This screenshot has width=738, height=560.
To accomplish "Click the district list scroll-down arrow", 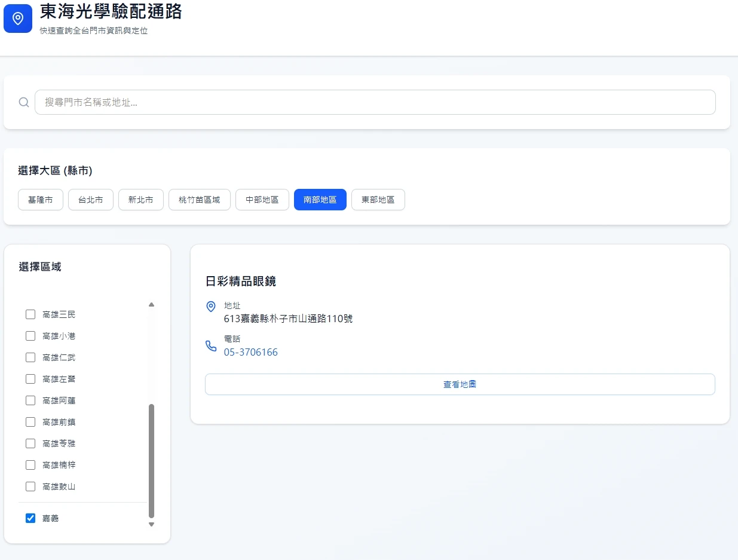I will 151,525.
